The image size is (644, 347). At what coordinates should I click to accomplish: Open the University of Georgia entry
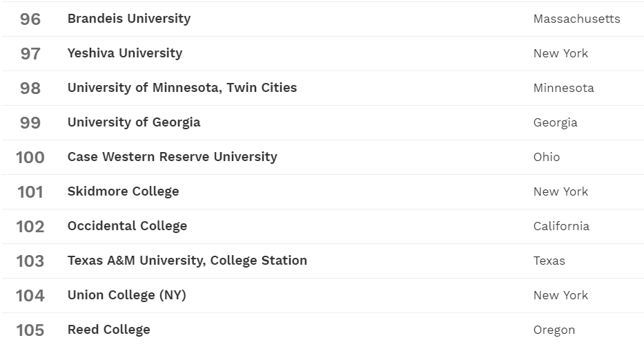coord(134,122)
